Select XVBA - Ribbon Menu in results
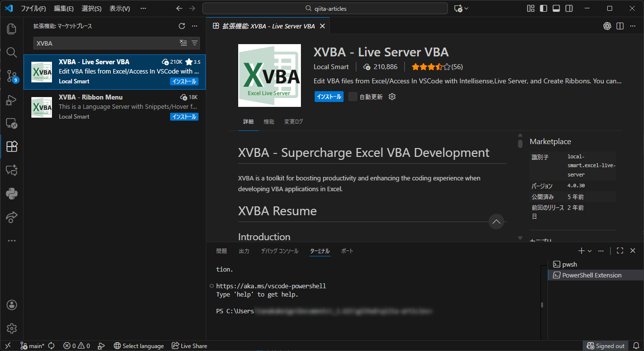This screenshot has height=351, width=644. click(115, 107)
